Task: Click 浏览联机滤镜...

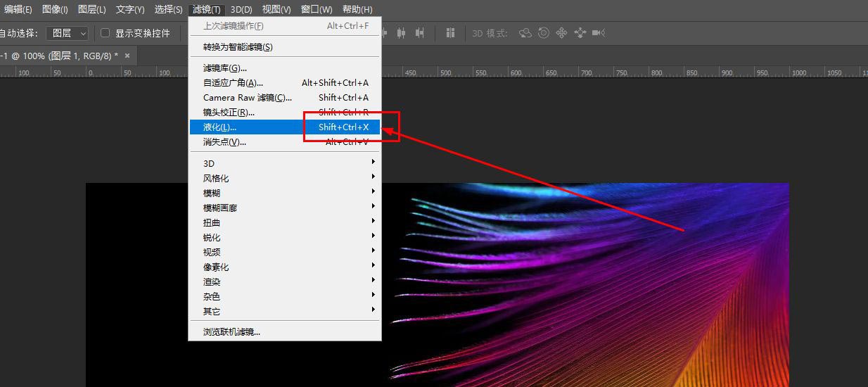Action: coord(285,331)
